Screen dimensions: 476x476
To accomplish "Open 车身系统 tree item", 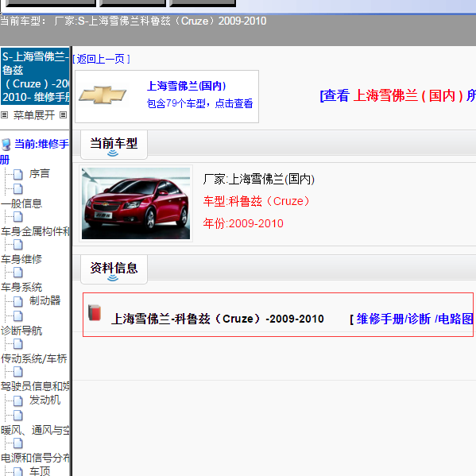I will click(21, 287).
